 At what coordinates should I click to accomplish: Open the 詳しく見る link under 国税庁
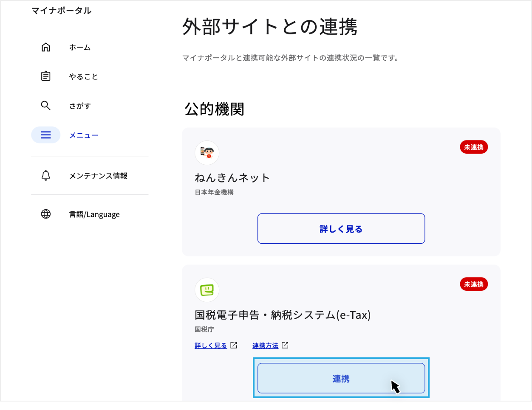[x=211, y=346]
